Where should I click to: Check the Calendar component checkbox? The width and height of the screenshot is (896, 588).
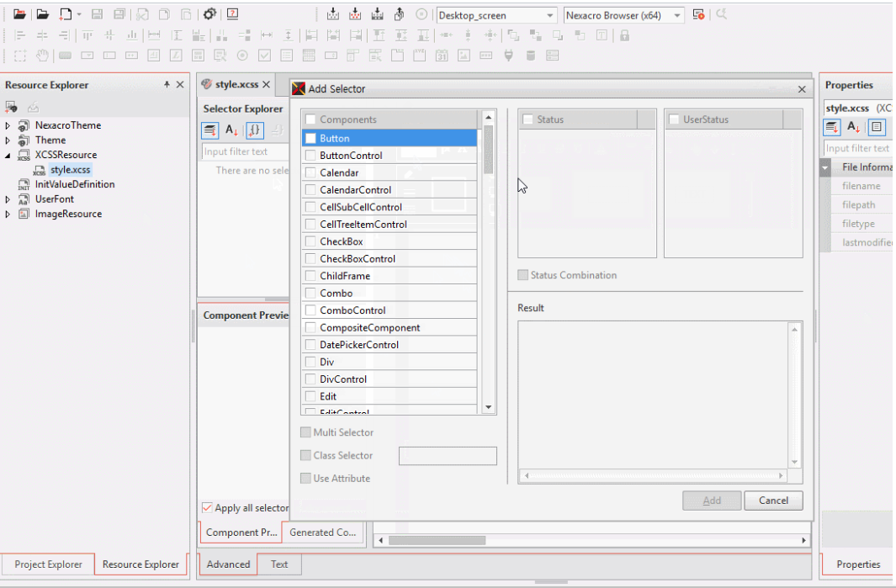pos(310,172)
